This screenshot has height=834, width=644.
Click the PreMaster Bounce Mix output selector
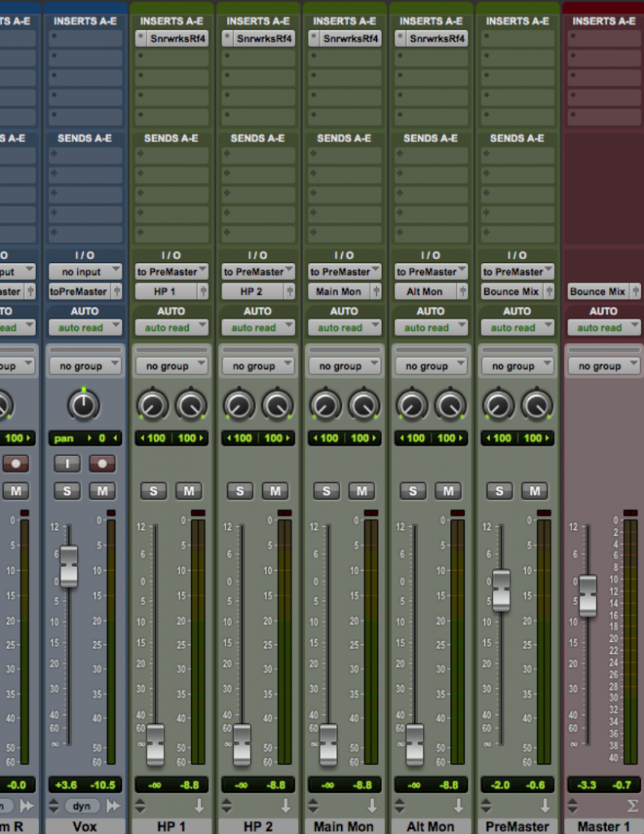tap(512, 292)
